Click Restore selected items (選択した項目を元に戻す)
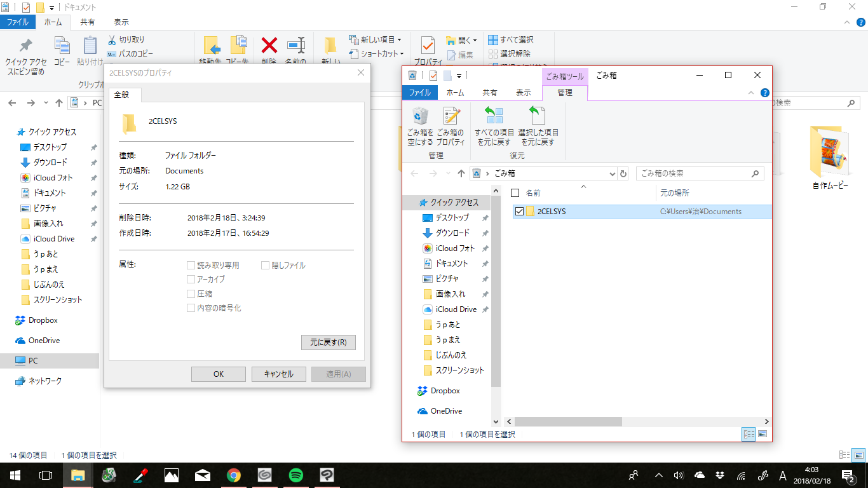 point(538,126)
